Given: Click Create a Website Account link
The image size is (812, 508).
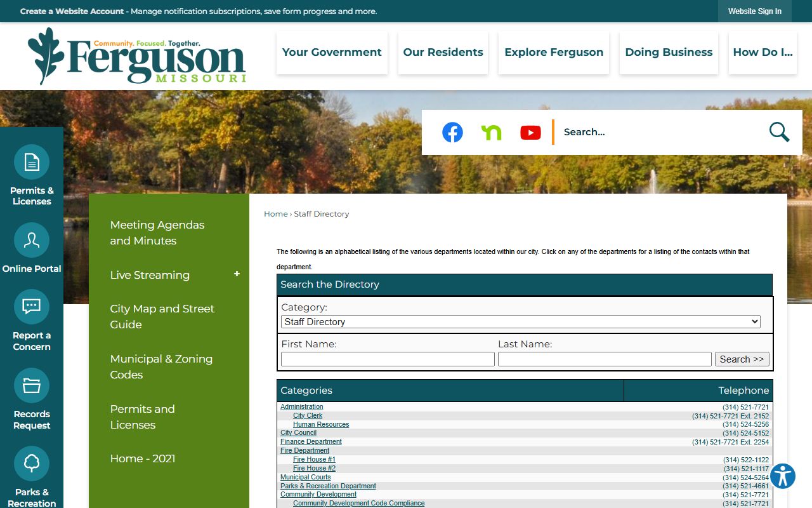Looking at the screenshot, I should pos(72,11).
